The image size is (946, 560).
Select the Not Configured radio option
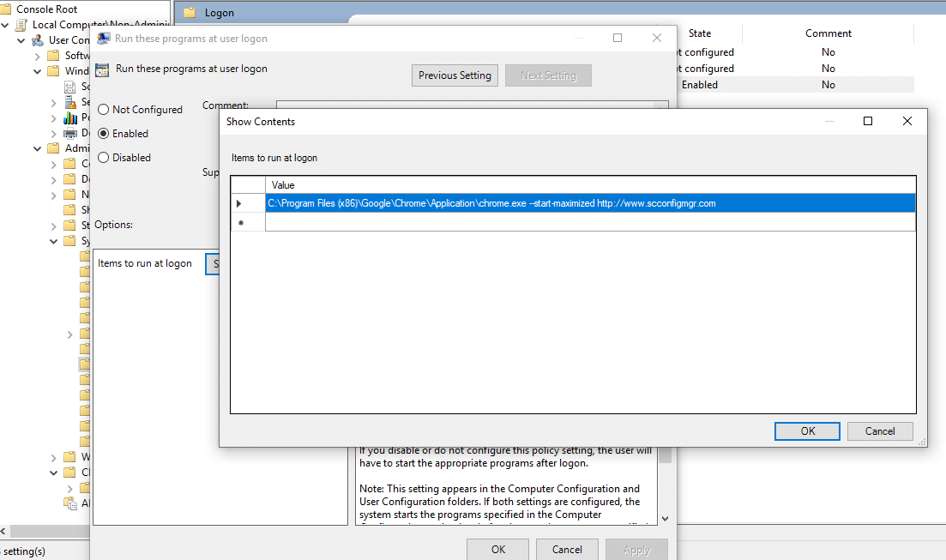(x=103, y=109)
